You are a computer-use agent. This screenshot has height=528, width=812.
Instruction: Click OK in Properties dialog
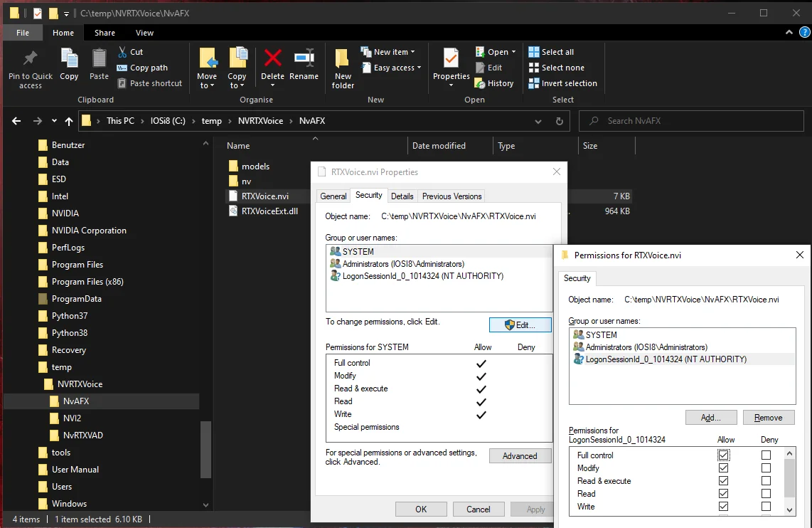click(x=421, y=509)
